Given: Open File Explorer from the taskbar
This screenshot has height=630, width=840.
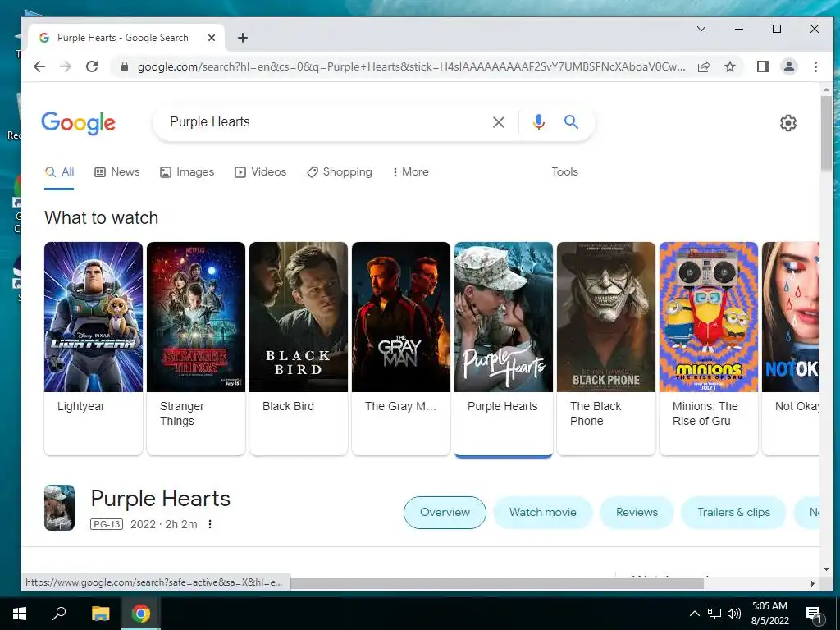Looking at the screenshot, I should point(100,614).
